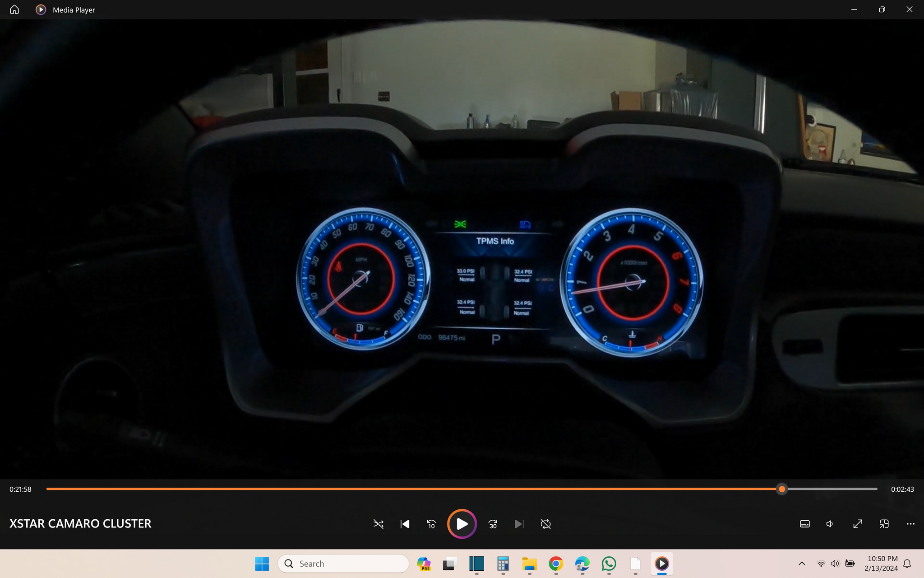Go to the next track

pyautogui.click(x=519, y=524)
